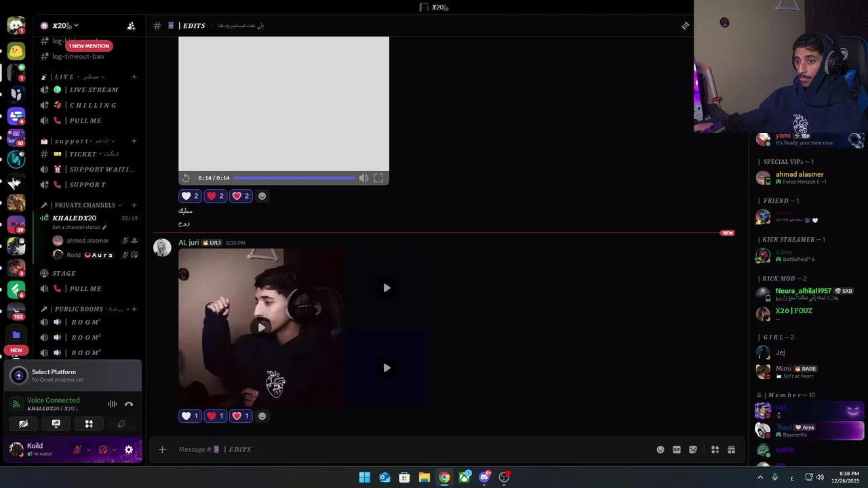Type in the Message EDITS input field

click(412, 449)
